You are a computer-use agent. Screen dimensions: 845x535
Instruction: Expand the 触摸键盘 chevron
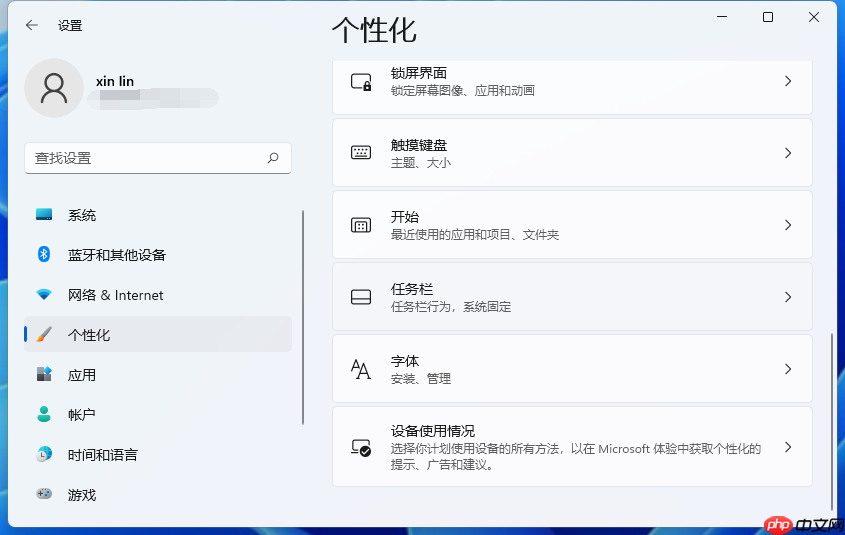click(788, 153)
